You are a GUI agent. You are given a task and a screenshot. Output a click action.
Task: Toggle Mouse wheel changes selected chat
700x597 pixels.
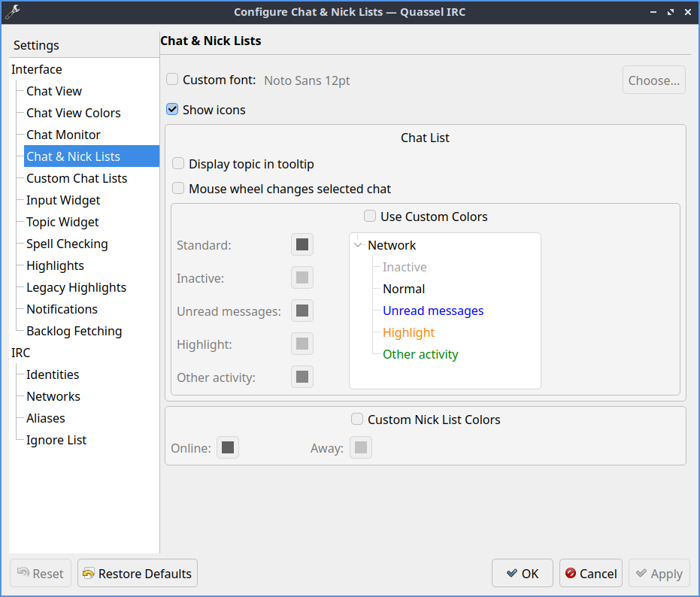click(179, 189)
